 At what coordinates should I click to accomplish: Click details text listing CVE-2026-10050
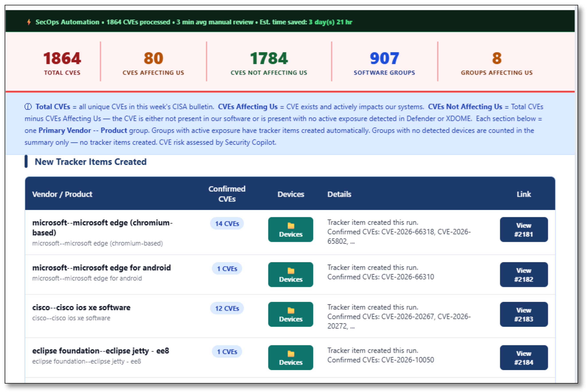coord(381,355)
